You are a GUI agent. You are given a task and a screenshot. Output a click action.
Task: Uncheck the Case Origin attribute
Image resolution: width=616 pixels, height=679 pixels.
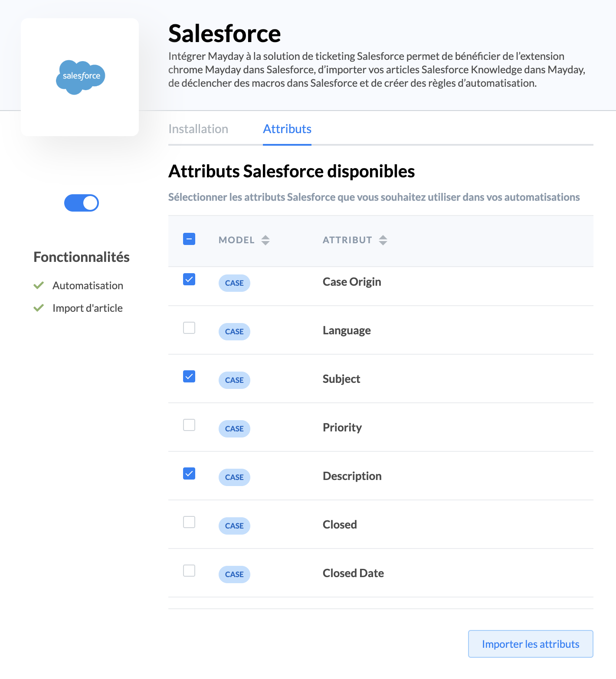[x=189, y=279]
